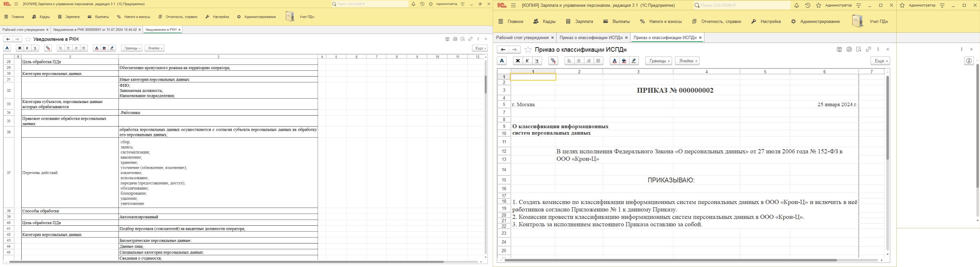The height and width of the screenshot is (267, 980).
Task: Click save icon in Уведомление в РКН form
Action: pyautogui.click(x=447, y=39)
